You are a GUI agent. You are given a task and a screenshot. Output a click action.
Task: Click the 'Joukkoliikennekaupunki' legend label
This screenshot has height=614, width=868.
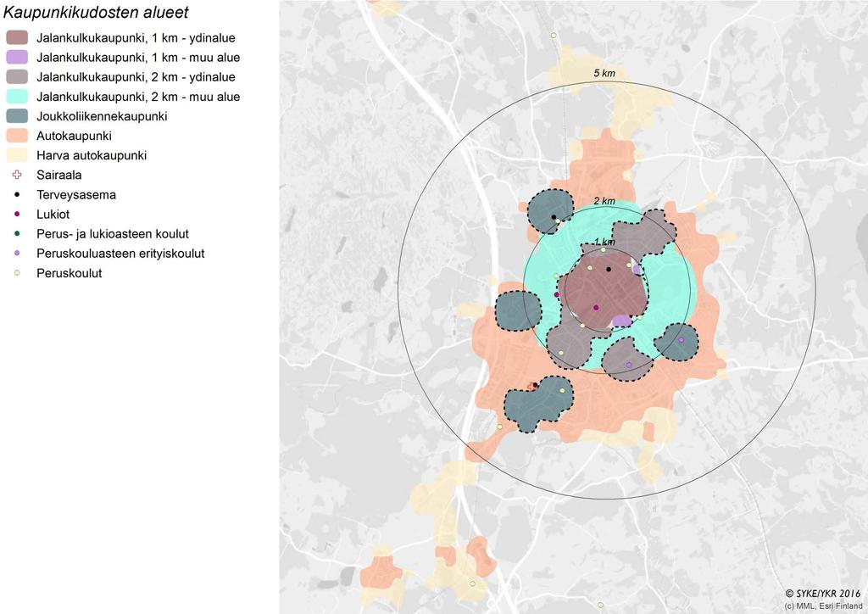(102, 116)
